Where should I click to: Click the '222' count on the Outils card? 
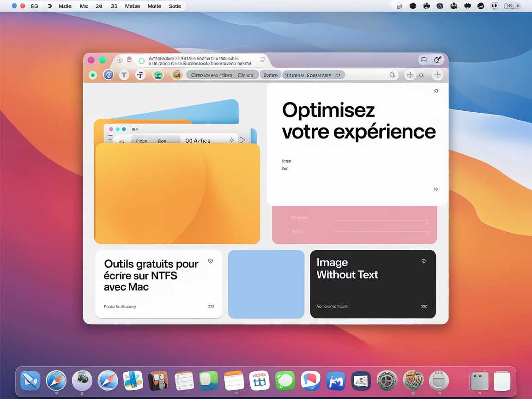pyautogui.click(x=211, y=306)
